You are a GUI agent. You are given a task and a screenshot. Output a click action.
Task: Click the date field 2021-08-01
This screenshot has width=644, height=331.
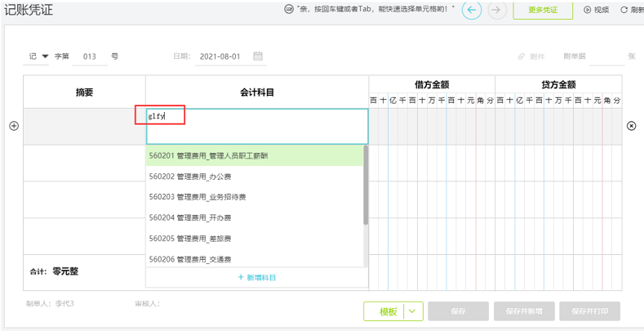(220, 56)
